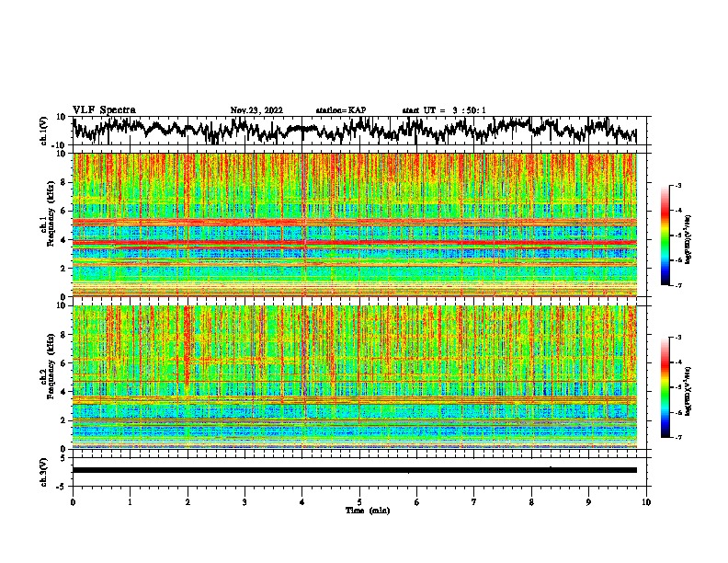The image size is (728, 563).
Task: Select the "Time (min)" axis label
Action: 368,511
